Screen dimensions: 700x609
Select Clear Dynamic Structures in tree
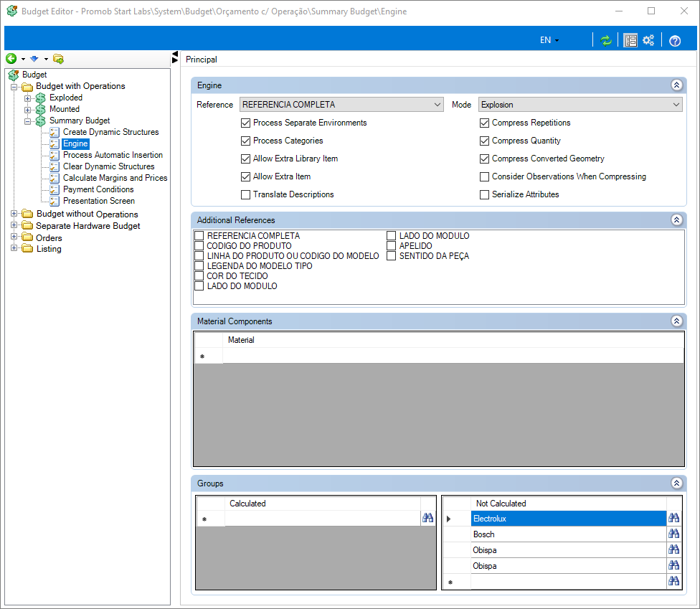click(109, 166)
